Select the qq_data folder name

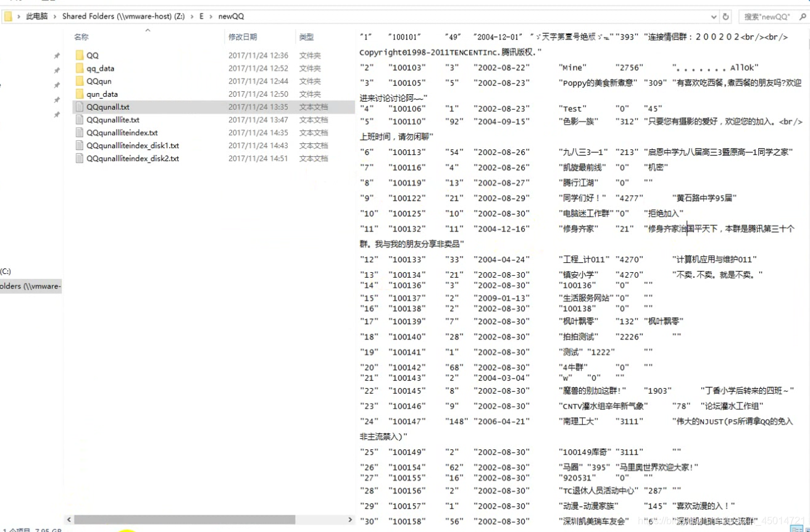(x=100, y=69)
